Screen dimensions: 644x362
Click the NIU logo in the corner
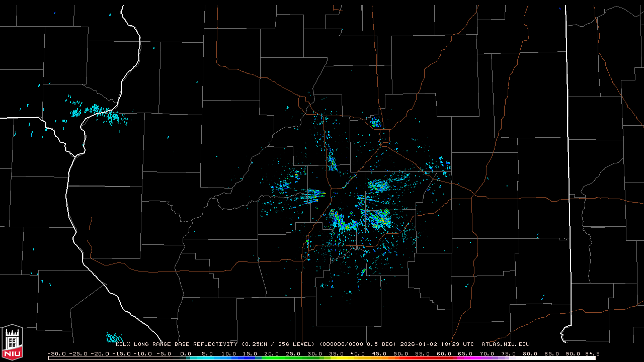[12, 341]
